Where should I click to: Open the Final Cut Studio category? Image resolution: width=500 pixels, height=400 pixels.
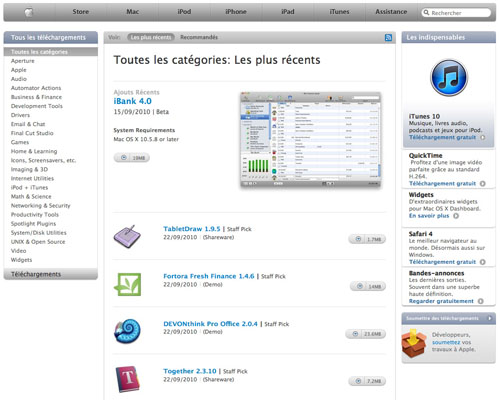32,133
